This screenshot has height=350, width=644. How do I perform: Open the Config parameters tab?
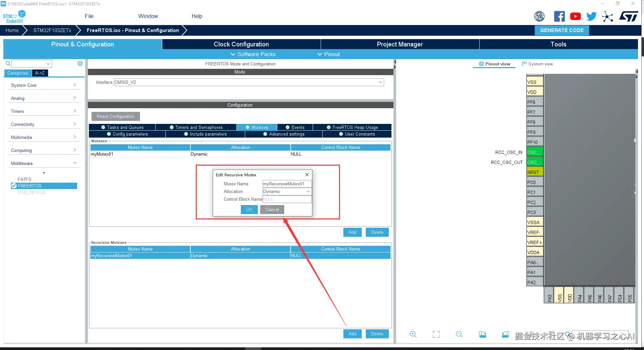[x=127, y=134]
